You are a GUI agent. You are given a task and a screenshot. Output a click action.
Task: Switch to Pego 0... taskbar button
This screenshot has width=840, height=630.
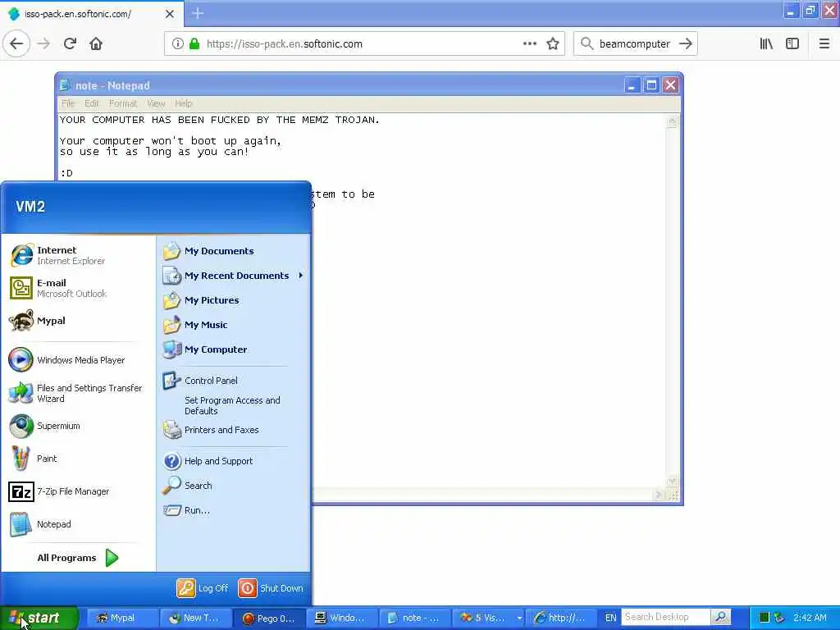pos(269,619)
